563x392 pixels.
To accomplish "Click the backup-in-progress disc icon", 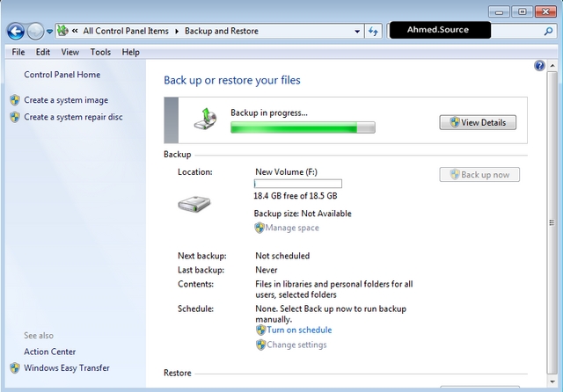I will pos(205,119).
